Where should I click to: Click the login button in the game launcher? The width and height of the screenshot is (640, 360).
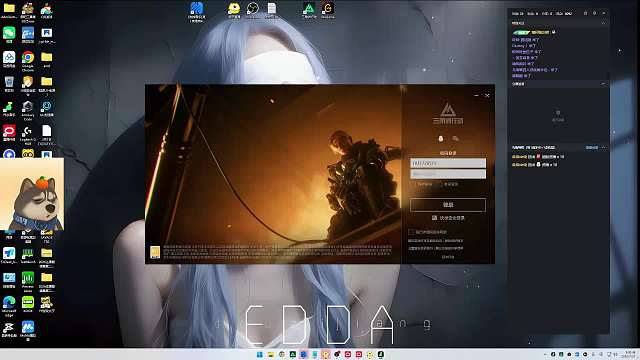click(x=448, y=204)
